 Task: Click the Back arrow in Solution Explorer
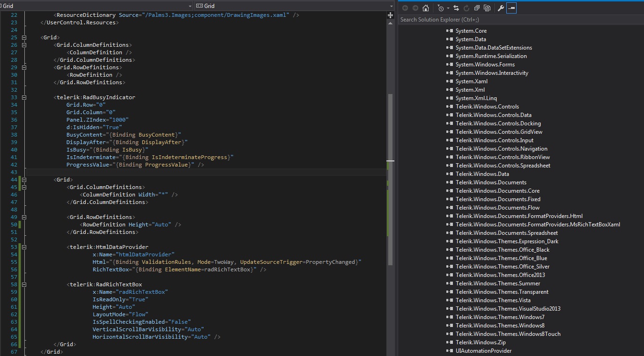coord(405,8)
